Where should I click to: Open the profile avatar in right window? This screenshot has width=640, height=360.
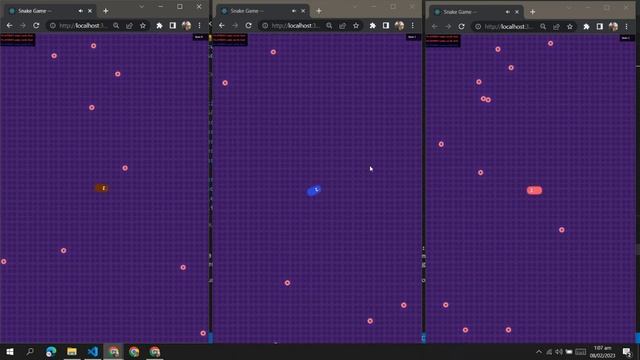pos(613,27)
